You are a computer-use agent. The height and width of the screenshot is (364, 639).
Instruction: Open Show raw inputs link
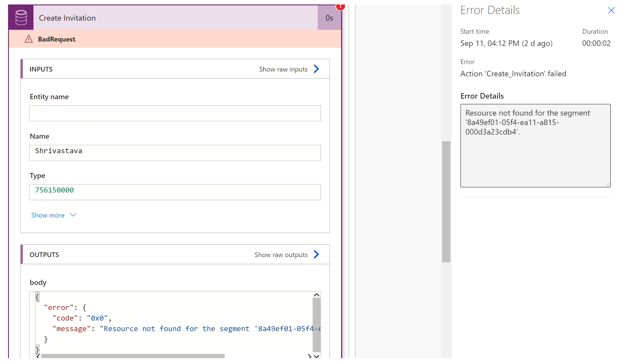[283, 69]
